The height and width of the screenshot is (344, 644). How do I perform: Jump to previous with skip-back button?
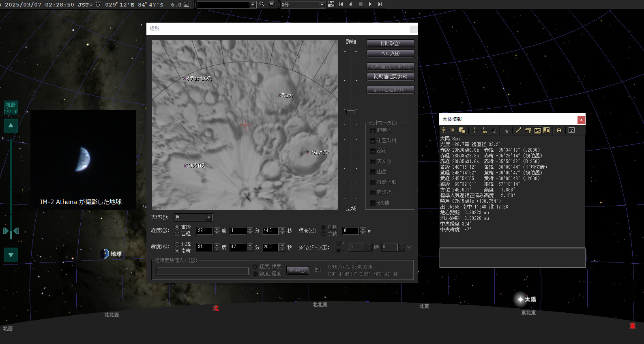tap(341, 4)
